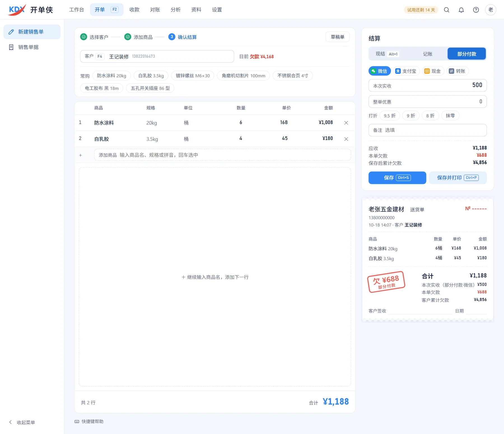This screenshot has height=434, width=504.
Task: Click the 草稿单 button
Action: tap(337, 37)
